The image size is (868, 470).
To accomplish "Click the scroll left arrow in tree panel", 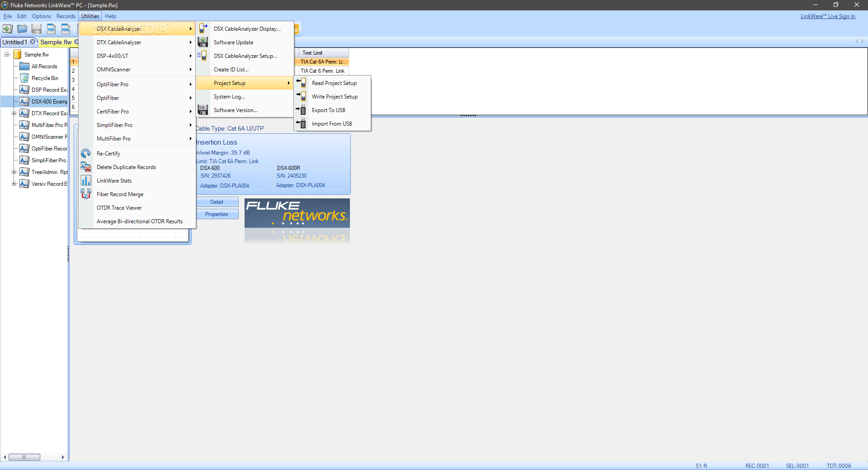I will [x=5, y=457].
